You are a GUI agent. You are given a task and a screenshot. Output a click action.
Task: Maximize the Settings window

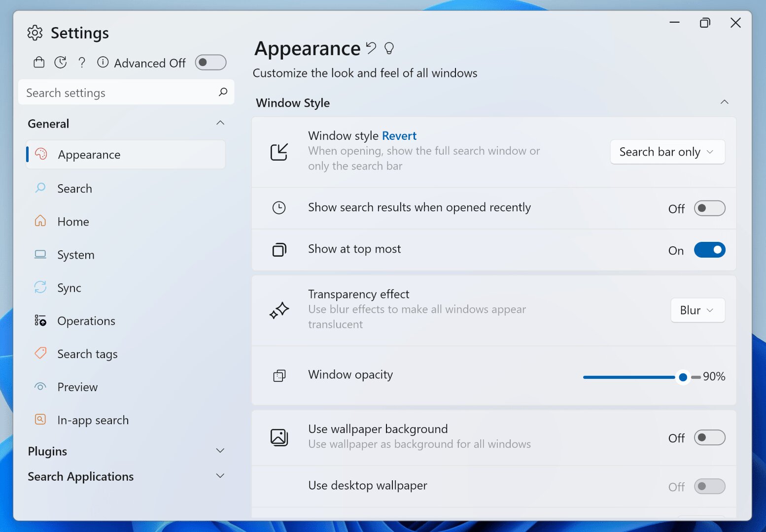[705, 23]
